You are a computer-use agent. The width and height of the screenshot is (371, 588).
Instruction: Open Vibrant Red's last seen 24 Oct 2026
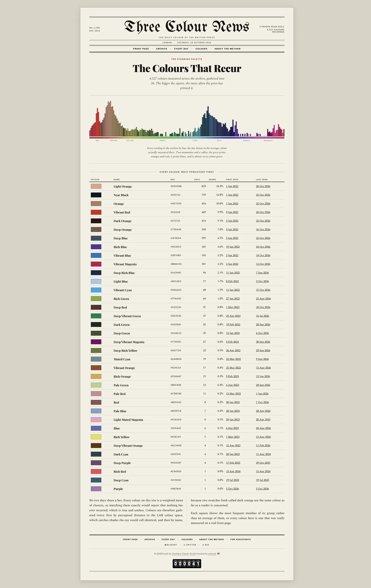tap(263, 212)
